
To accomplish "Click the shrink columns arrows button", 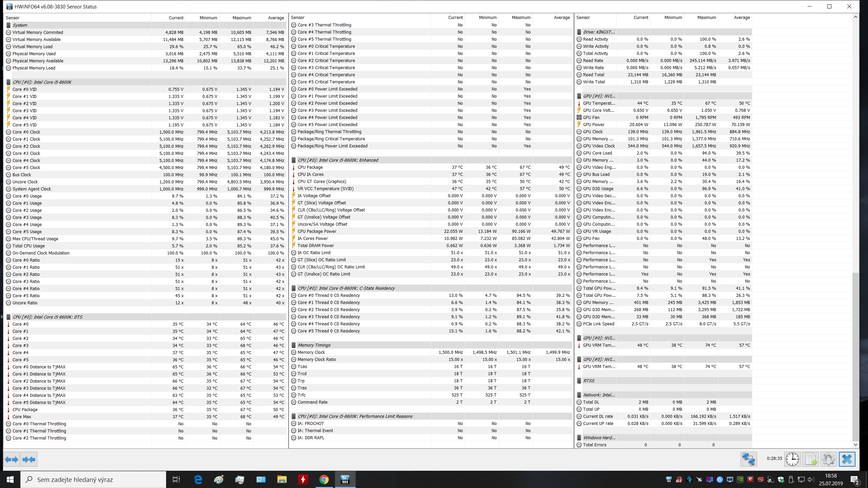I will (29, 460).
